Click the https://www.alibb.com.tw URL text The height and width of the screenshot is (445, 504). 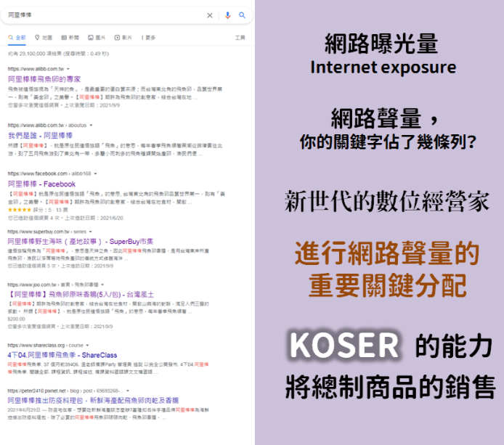36,69
